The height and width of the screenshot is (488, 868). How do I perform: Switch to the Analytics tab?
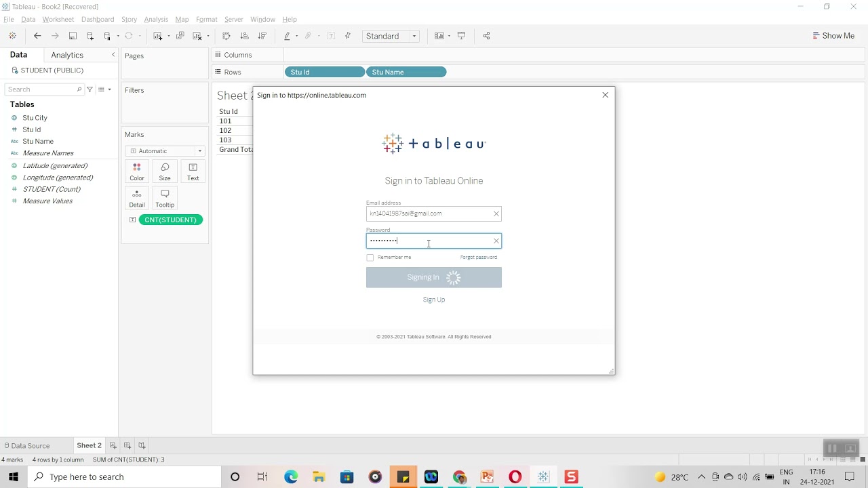point(67,55)
